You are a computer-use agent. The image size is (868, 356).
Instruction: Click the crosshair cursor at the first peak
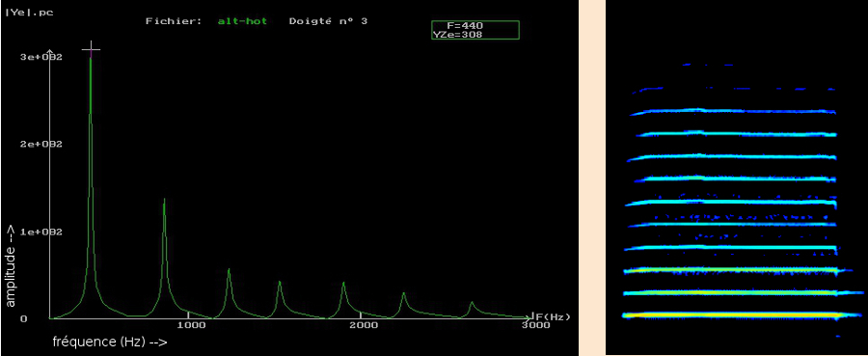click(91, 50)
